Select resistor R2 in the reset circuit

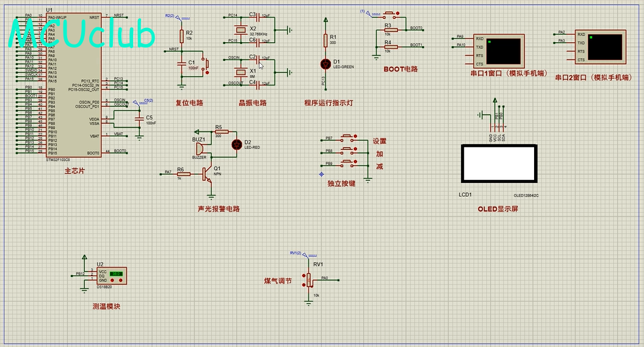click(181, 36)
